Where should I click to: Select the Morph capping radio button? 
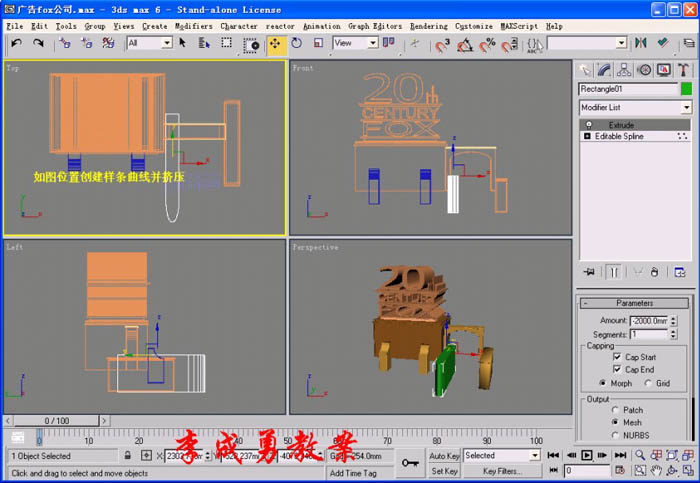tap(603, 383)
